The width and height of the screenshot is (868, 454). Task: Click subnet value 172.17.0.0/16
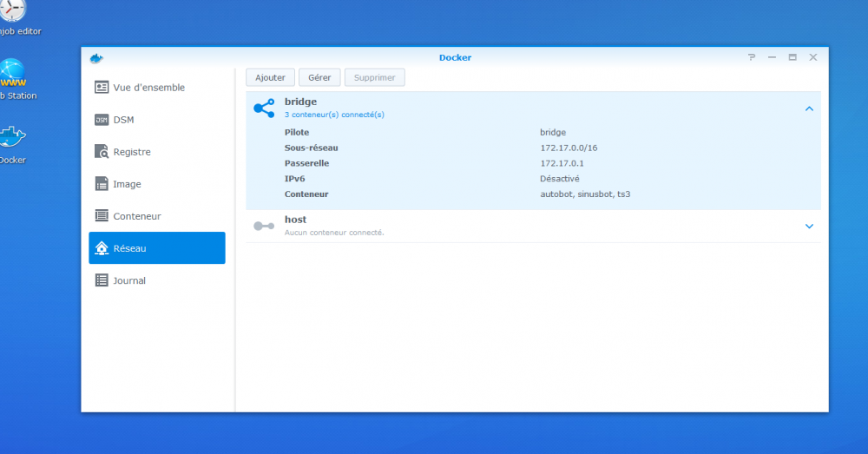coord(569,148)
